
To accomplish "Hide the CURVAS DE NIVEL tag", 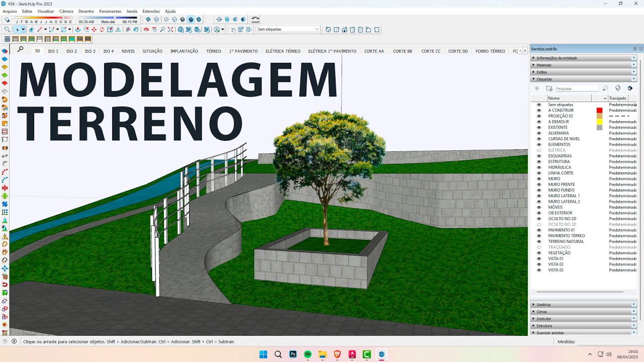I will coord(539,139).
